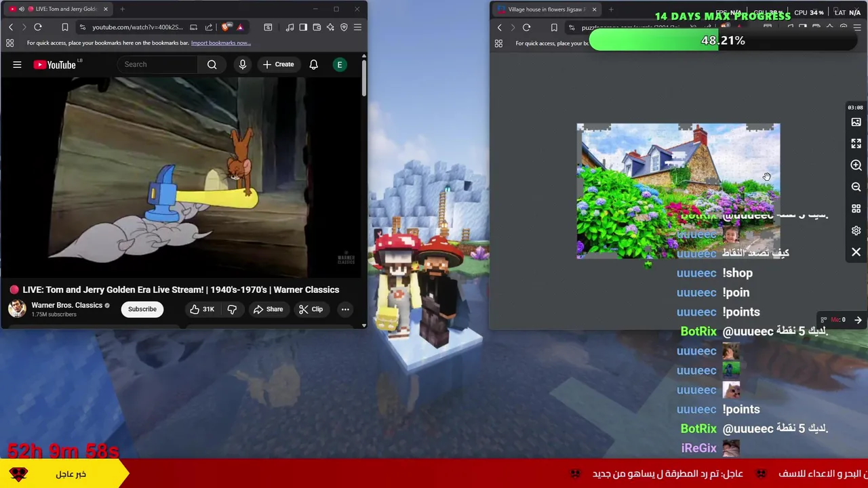Open YouTube notifications bell
Viewport: 868px width, 488px height.
pos(314,64)
